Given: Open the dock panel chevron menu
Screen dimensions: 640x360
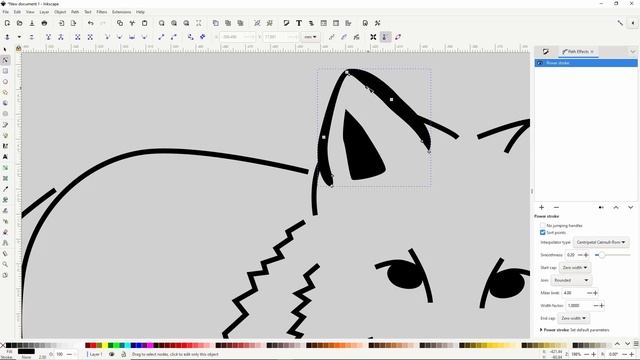Looking at the screenshot, I should 632,51.
